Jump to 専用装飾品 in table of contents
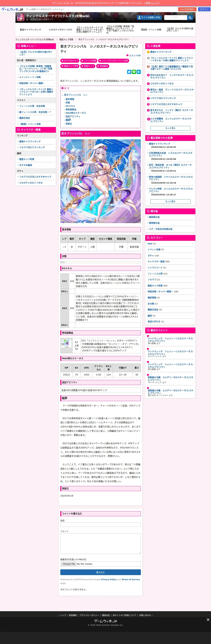The width and height of the screenshot is (211, 644). point(71,110)
